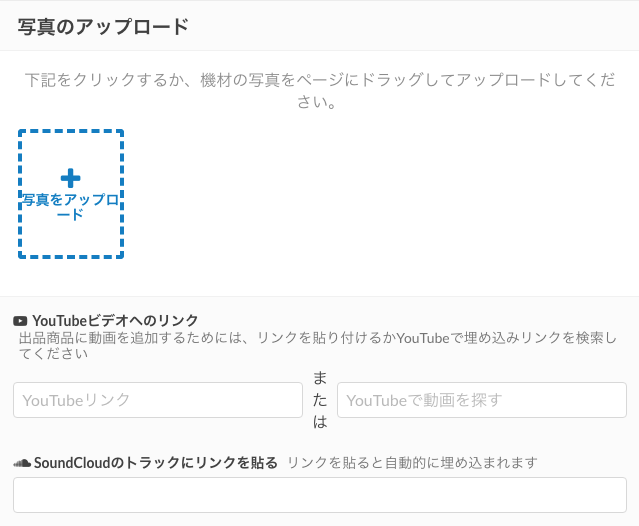
Task: Click the リンクを貼ると自動的に埋め込まれます hint
Action: [x=412, y=463]
